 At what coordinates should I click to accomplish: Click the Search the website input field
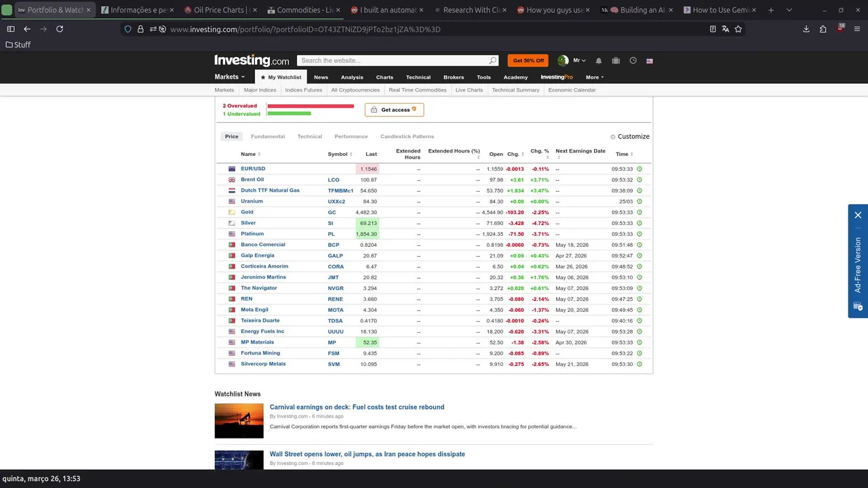(392, 60)
